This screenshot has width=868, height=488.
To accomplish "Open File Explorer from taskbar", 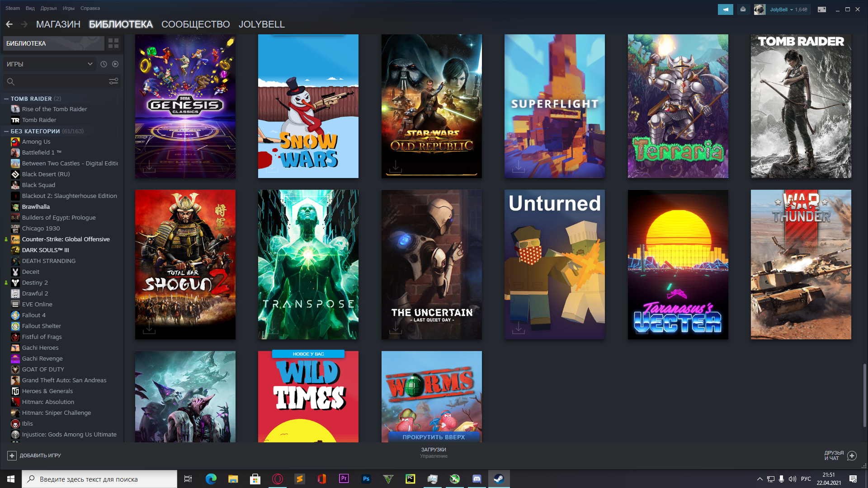I will 233,479.
